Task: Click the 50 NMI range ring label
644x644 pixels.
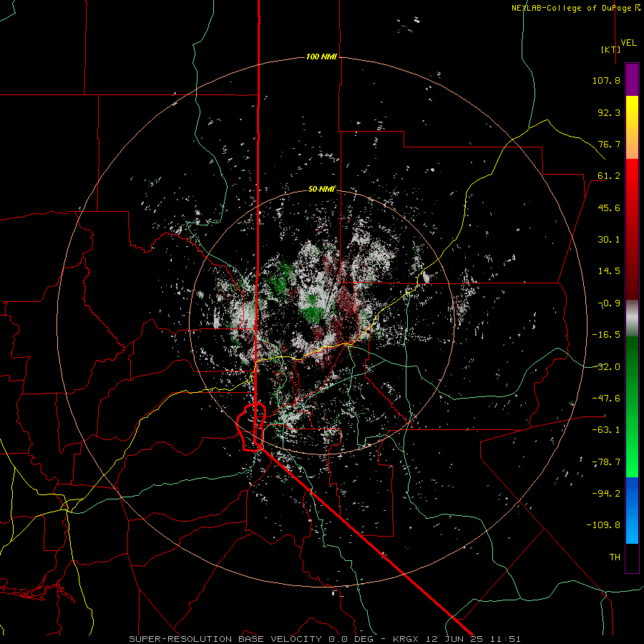Action: tap(322, 190)
